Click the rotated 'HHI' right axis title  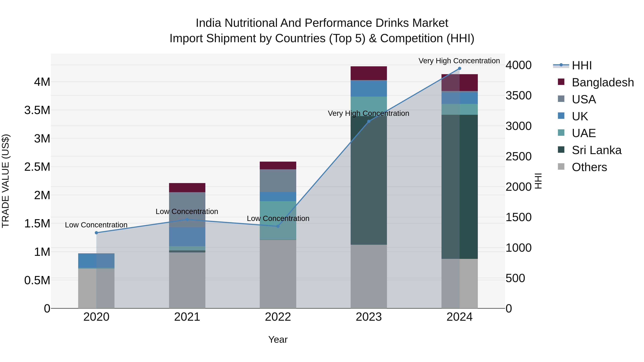pyautogui.click(x=538, y=181)
